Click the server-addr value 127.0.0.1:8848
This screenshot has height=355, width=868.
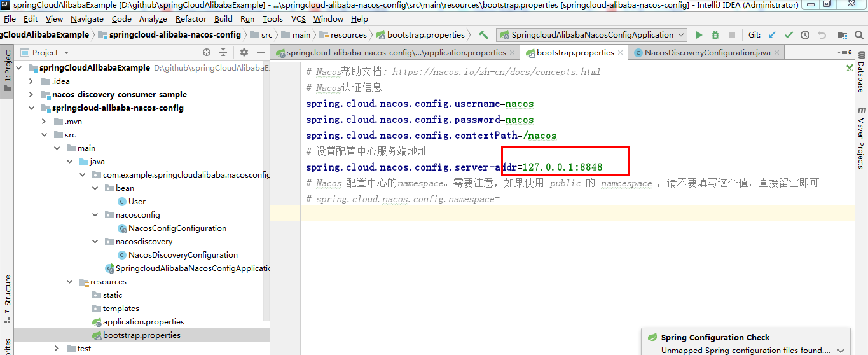click(x=562, y=167)
